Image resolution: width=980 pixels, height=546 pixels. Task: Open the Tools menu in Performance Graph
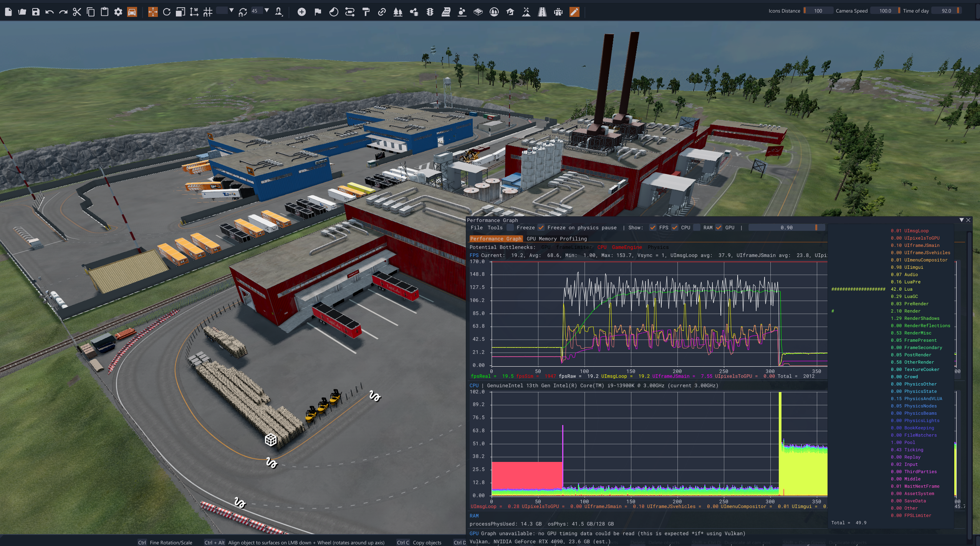click(495, 228)
